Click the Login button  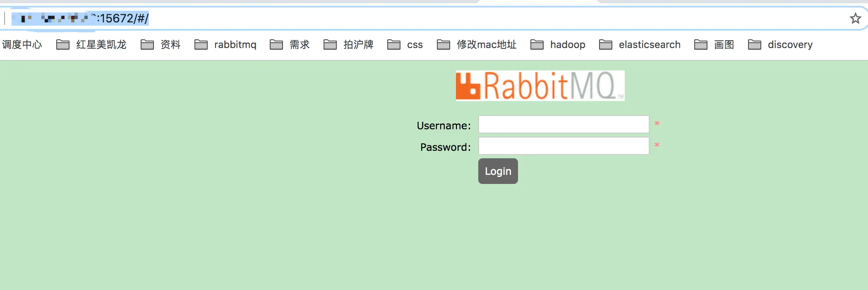(498, 171)
